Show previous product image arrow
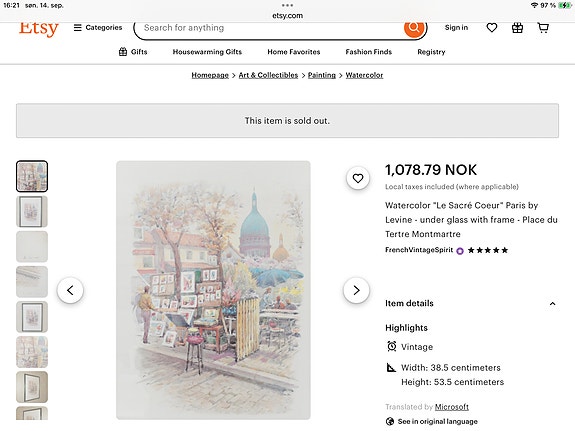 [70, 291]
